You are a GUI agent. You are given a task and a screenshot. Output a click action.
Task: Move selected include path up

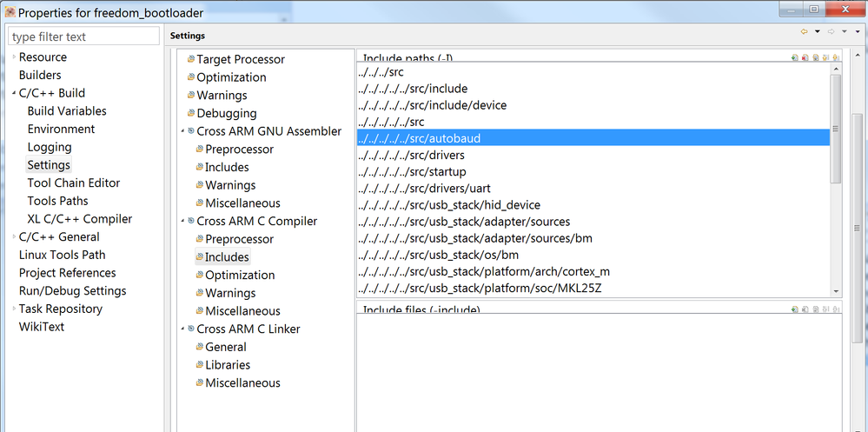click(x=825, y=57)
